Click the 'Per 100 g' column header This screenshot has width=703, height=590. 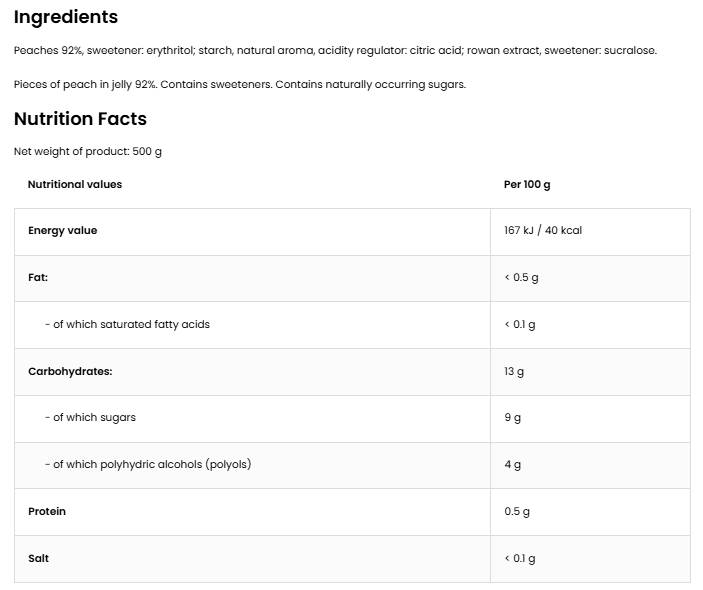[527, 184]
